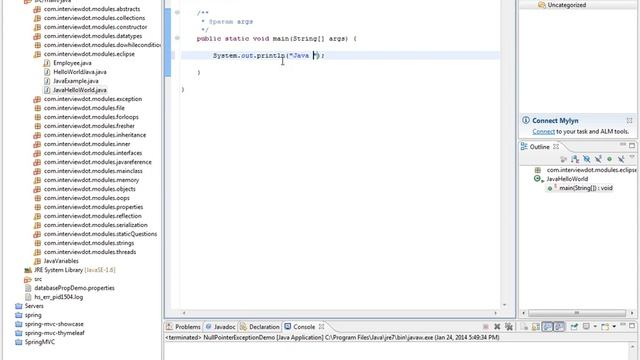This screenshot has height=360, width=640.
Task: Select main(String[]) : void in Outline
Action: 585,188
